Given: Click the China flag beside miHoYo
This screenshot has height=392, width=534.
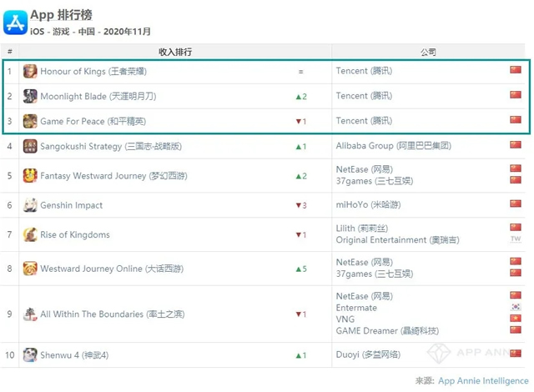Looking at the screenshot, I should click(516, 204).
